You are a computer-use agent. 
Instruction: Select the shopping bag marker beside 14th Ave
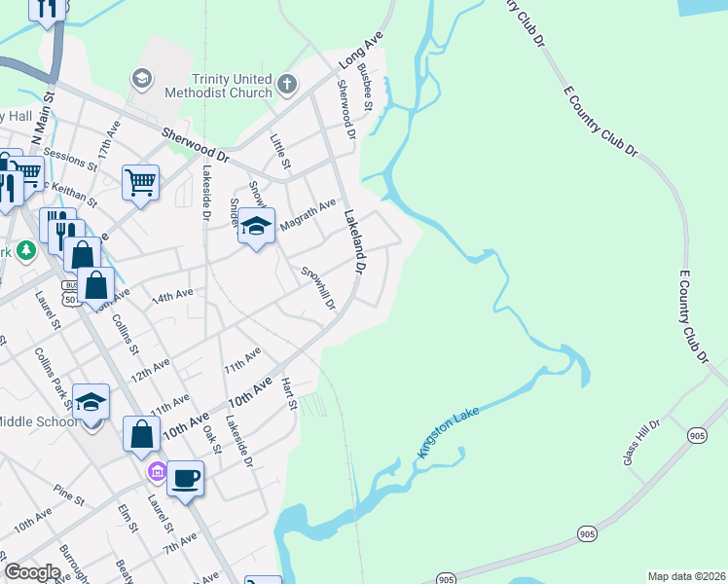click(x=95, y=288)
